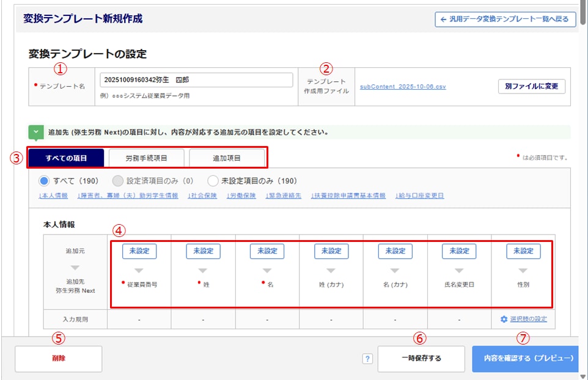Switch to the 追加項目 tab
Viewport: 588px width, 380px height.
coord(227,158)
